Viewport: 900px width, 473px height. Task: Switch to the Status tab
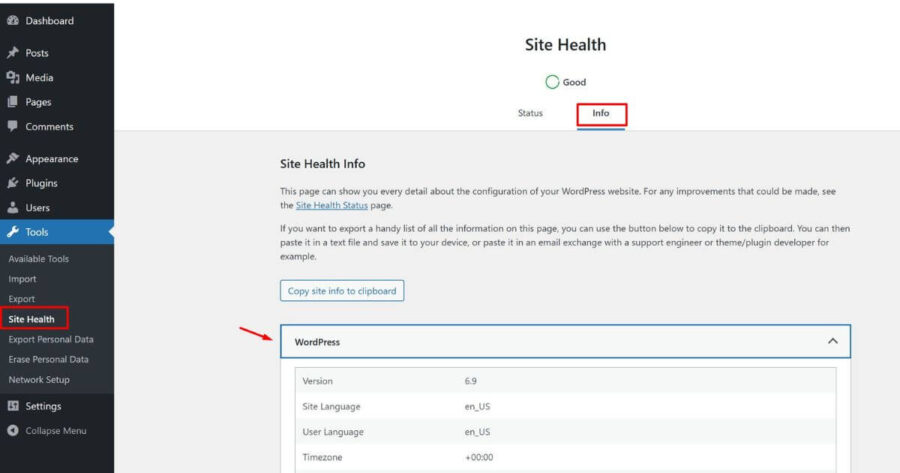(530, 113)
